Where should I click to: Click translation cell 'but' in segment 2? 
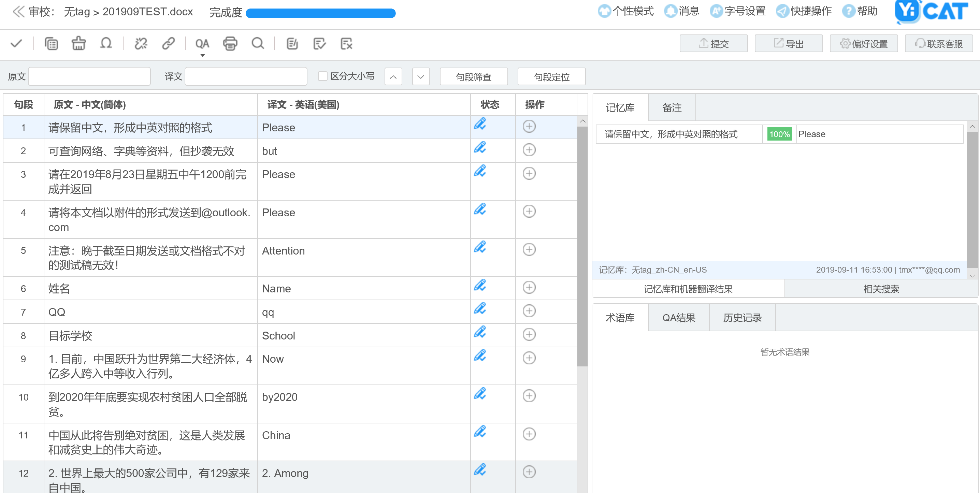(364, 151)
